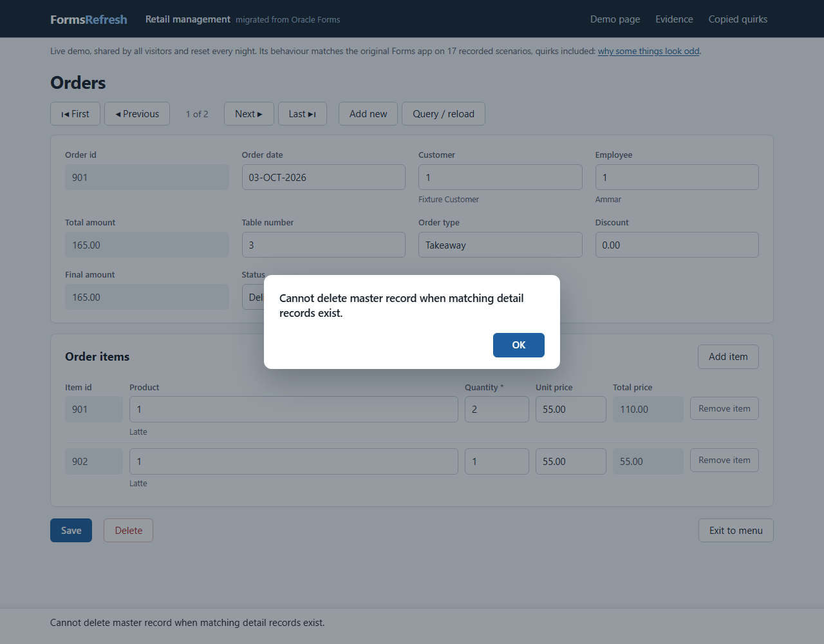Click the Customer field

point(500,177)
